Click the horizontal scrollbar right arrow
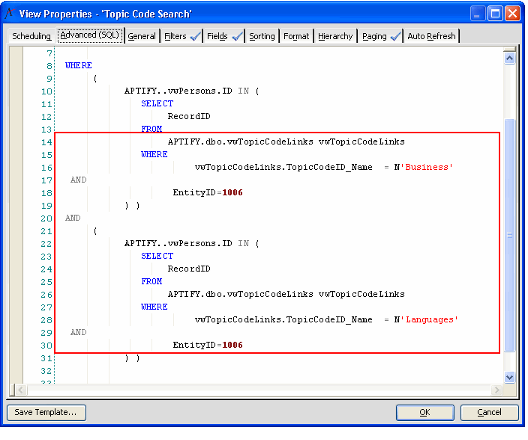This screenshot has width=528, height=440. (x=496, y=390)
